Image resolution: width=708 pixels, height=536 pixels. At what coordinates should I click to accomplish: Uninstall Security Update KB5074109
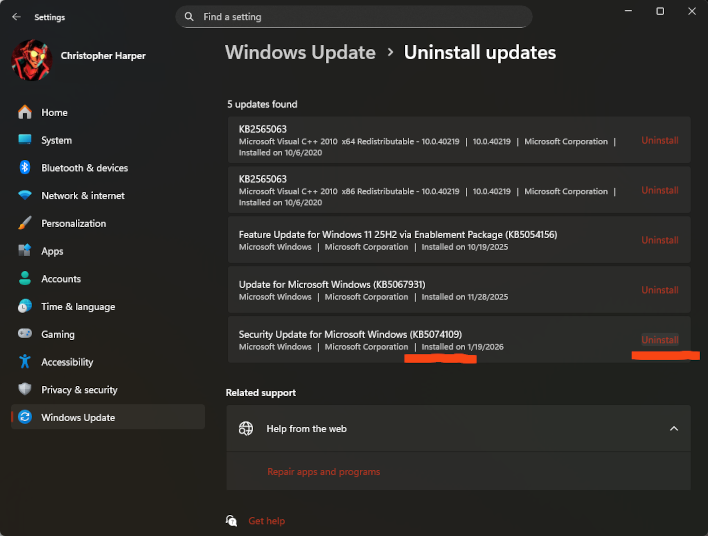point(660,340)
